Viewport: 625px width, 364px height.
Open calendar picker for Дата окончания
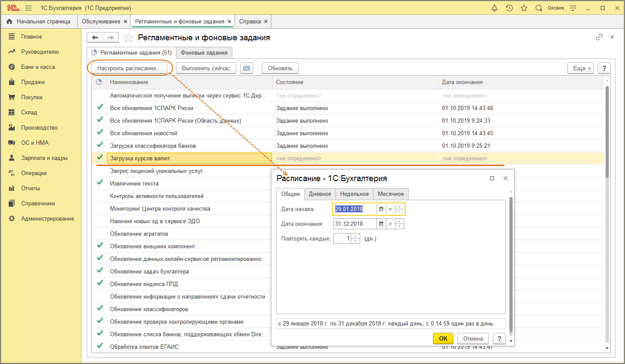[381, 224]
